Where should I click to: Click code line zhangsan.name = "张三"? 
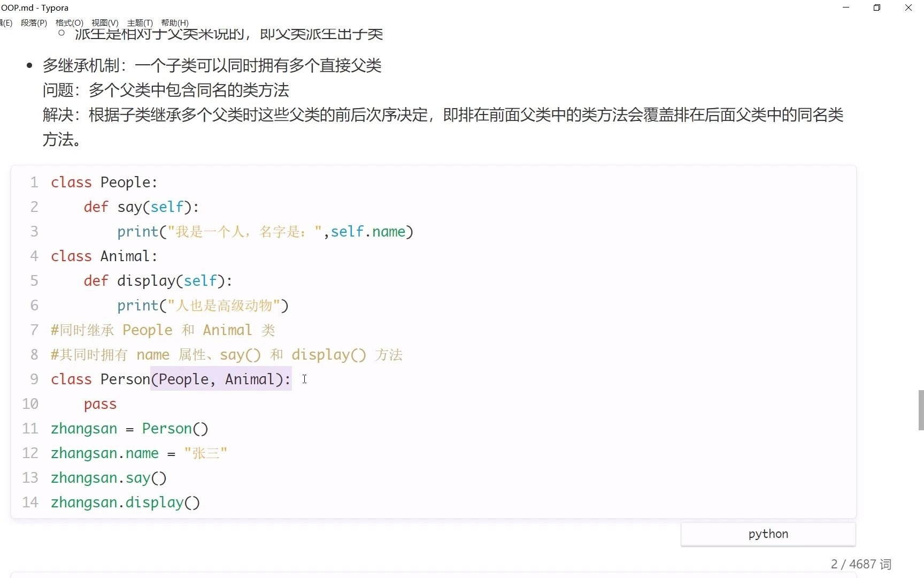139,453
